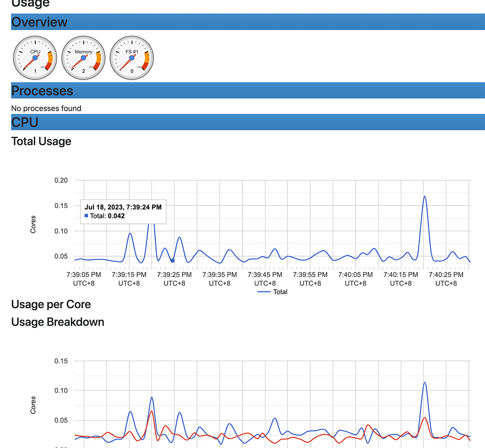
Task: Click the Memory gauge dial
Action: (84, 58)
